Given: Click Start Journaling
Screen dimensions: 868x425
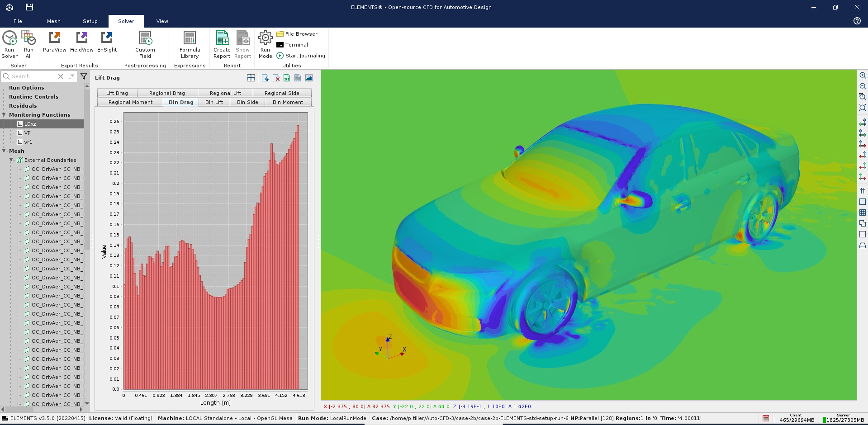Looking at the screenshot, I should tap(300, 56).
